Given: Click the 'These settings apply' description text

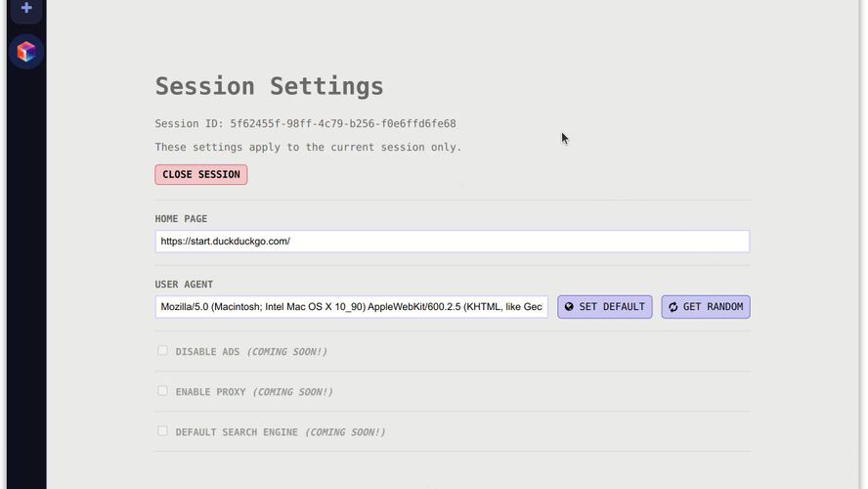Looking at the screenshot, I should [308, 148].
